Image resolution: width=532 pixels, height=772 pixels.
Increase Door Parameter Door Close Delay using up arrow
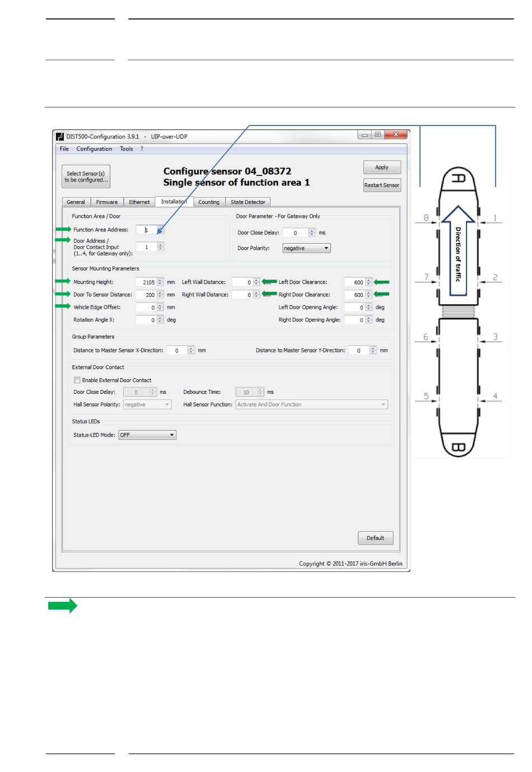(312, 230)
